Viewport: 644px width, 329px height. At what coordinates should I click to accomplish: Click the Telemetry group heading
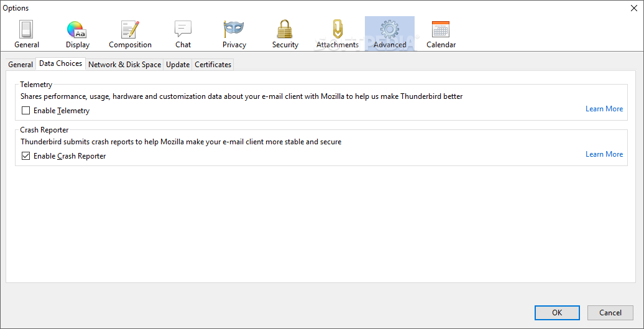(x=36, y=85)
